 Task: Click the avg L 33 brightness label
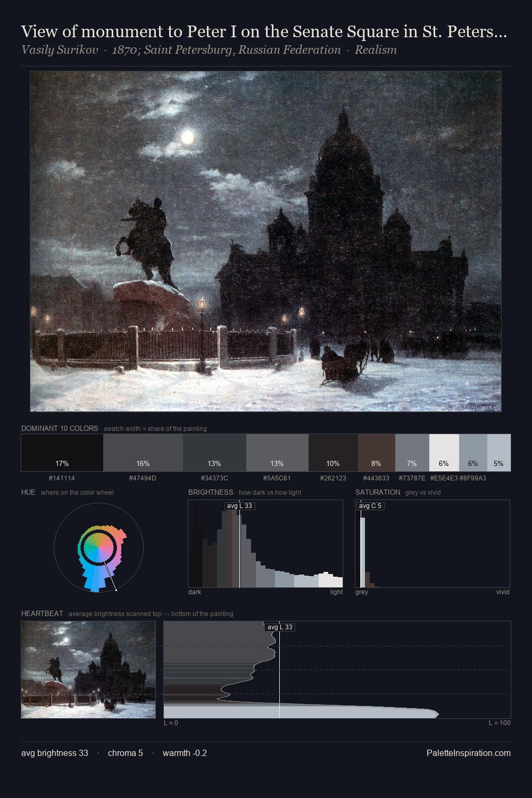click(x=239, y=506)
